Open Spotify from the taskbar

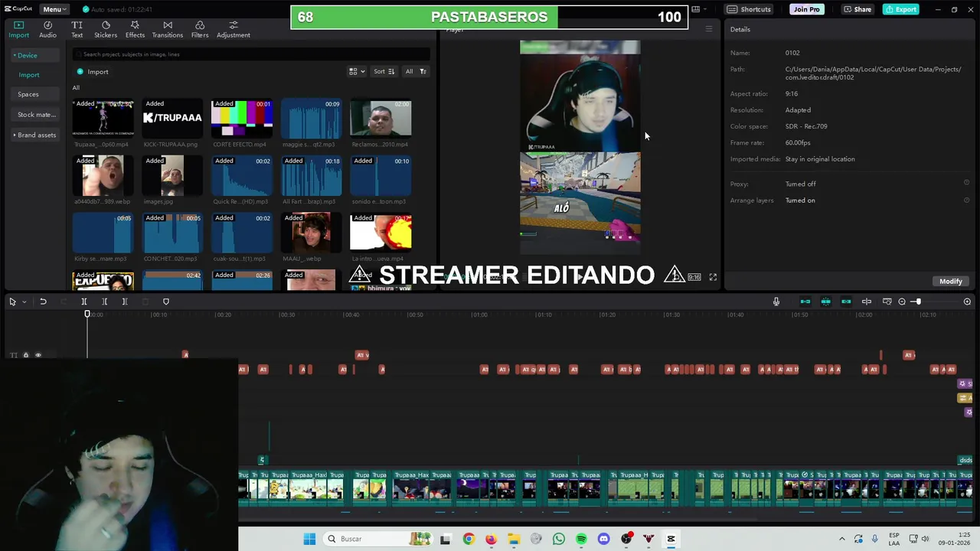pos(581,539)
